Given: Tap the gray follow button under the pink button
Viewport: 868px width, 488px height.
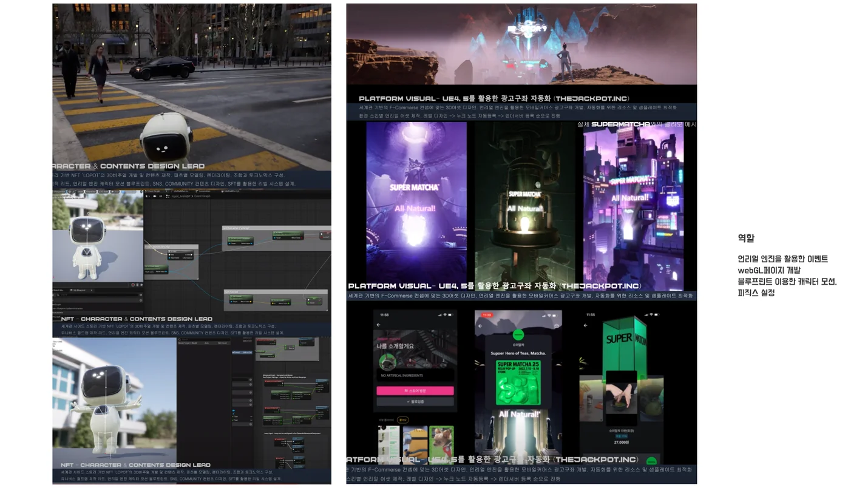Looking at the screenshot, I should pos(415,401).
